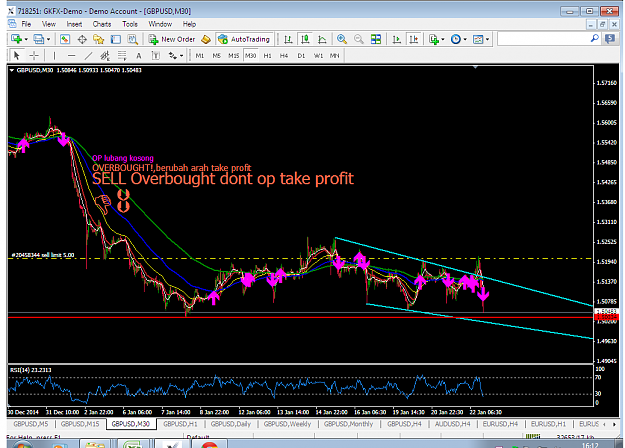The image size is (625, 448).
Task: Select the chart shift triangle marker
Action: [x=475, y=67]
